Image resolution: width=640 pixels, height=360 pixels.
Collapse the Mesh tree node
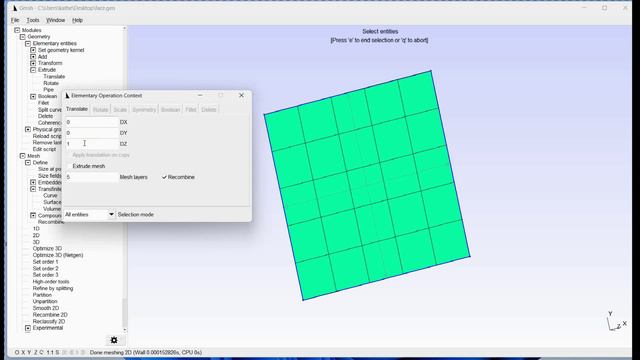22,156
